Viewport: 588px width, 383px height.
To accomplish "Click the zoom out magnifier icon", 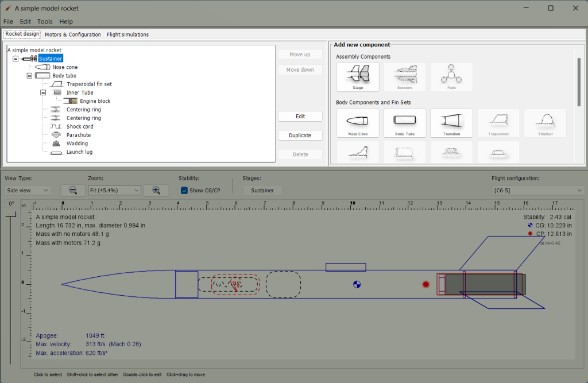I will pos(73,190).
